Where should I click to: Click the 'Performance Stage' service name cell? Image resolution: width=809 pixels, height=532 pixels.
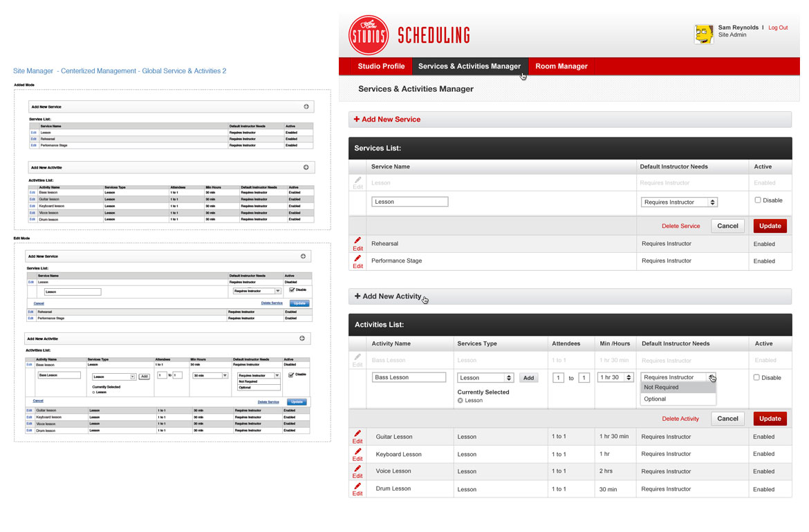pos(397,261)
